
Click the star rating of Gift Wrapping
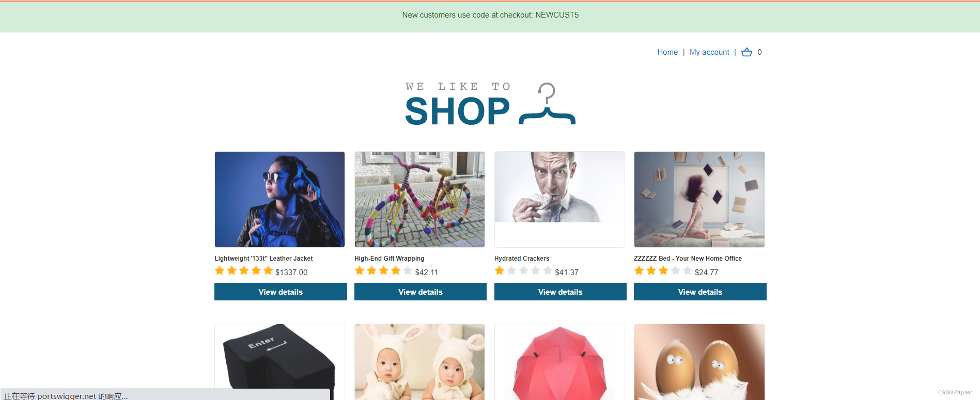pos(383,271)
